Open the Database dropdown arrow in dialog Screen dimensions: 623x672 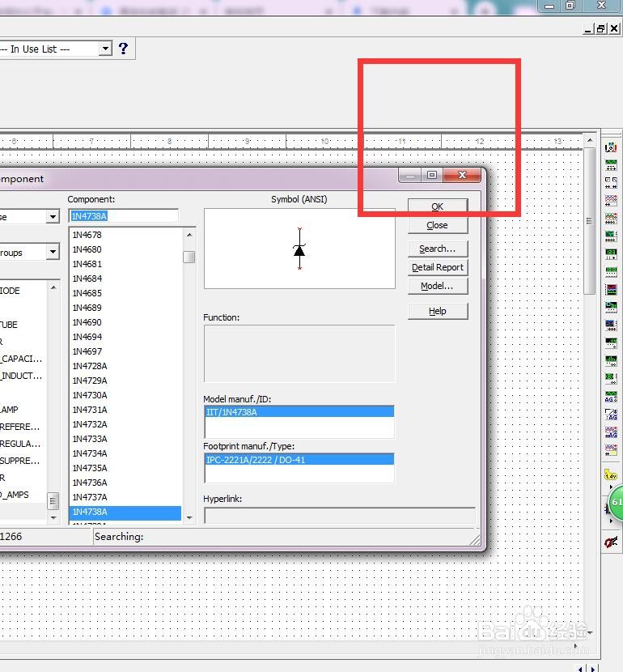(x=53, y=216)
